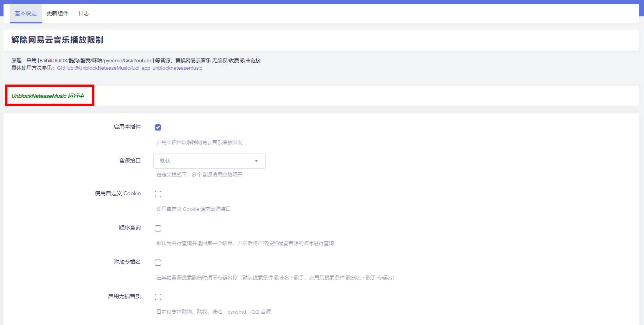Image resolution: width=644 pixels, height=325 pixels.
Task: Enable the 使用自定义 Cookie checkbox
Action: (x=158, y=194)
